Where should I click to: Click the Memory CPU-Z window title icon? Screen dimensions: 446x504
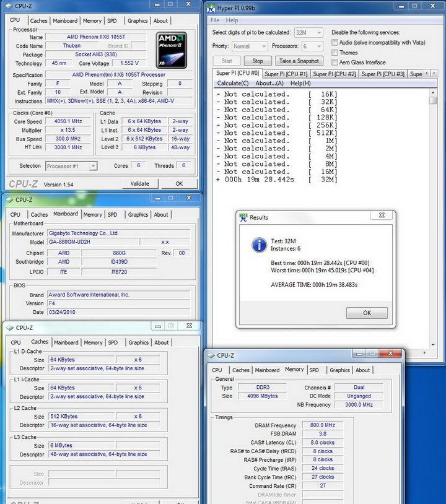(211, 355)
